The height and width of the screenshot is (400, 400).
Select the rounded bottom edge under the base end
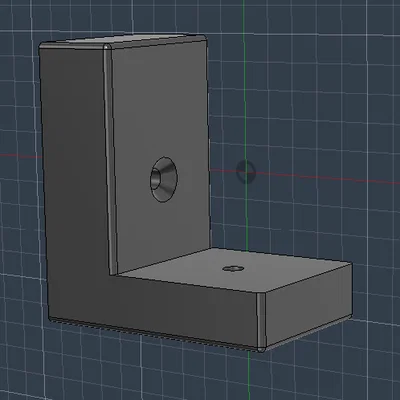point(308,332)
